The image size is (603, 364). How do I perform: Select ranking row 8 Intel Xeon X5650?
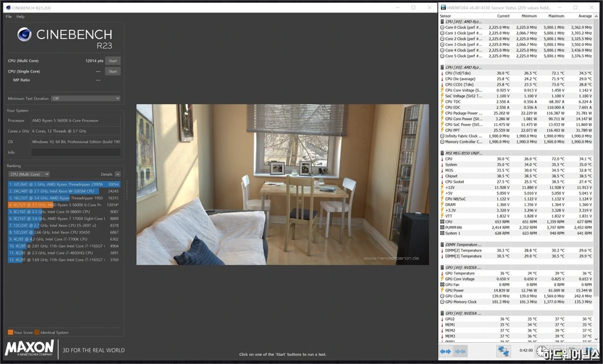64,233
